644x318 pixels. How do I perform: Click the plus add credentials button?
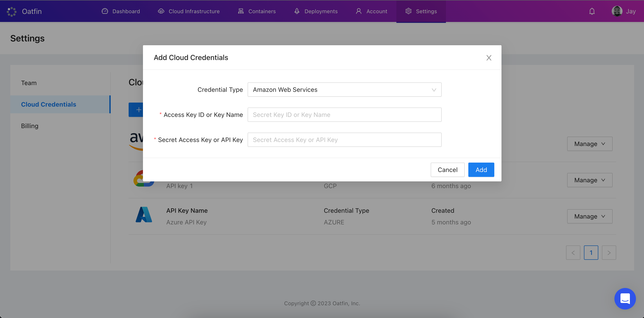tap(136, 110)
